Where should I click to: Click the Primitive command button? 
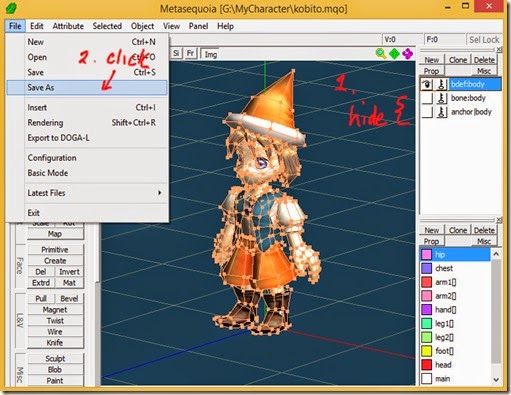[x=55, y=249]
